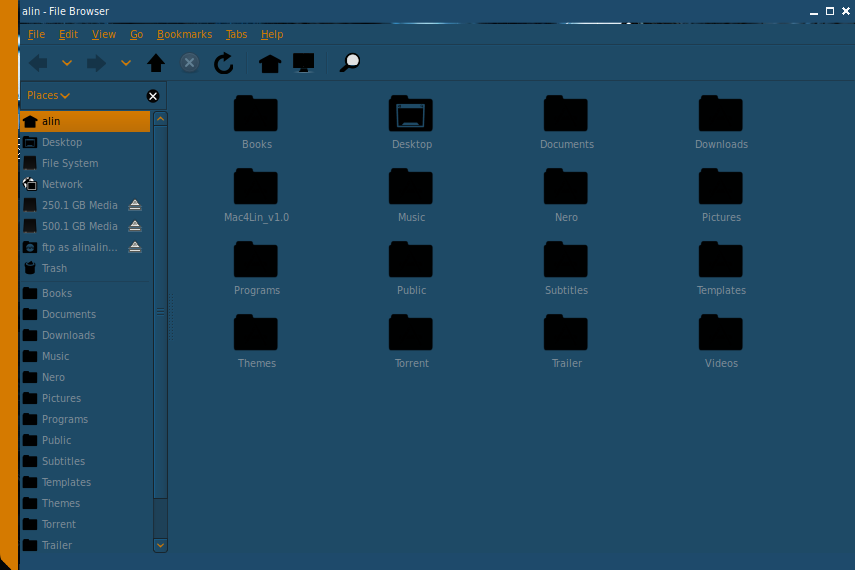Select alin home in sidebar

[x=85, y=121]
